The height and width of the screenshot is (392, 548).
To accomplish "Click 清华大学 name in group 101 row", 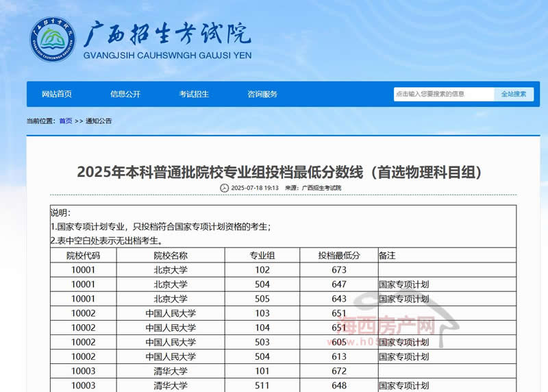I will coord(171,371).
